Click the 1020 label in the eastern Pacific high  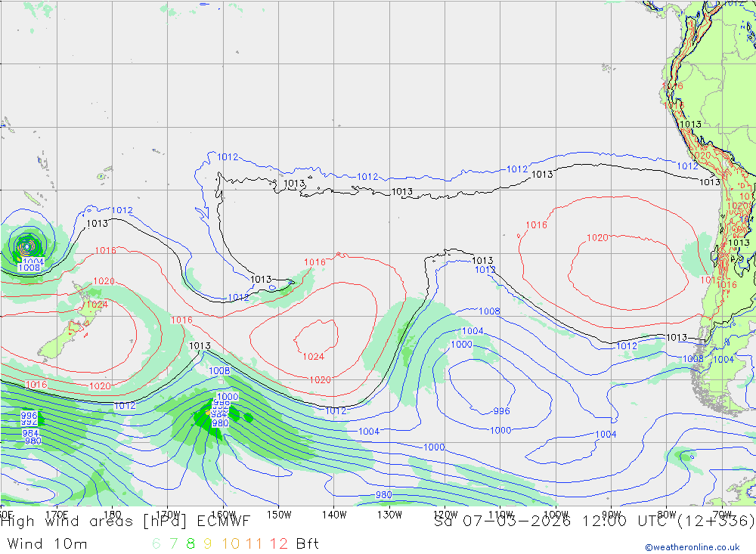click(597, 238)
